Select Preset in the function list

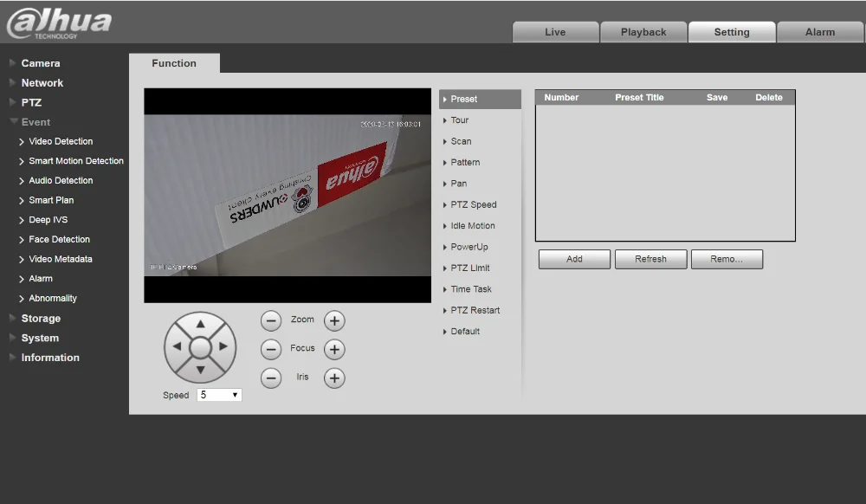(x=480, y=100)
